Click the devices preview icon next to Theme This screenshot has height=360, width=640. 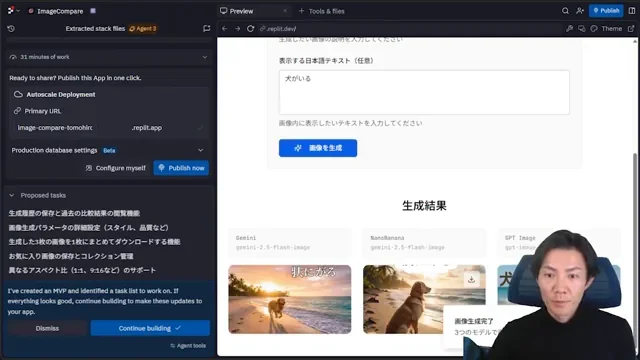pyautogui.click(x=582, y=29)
